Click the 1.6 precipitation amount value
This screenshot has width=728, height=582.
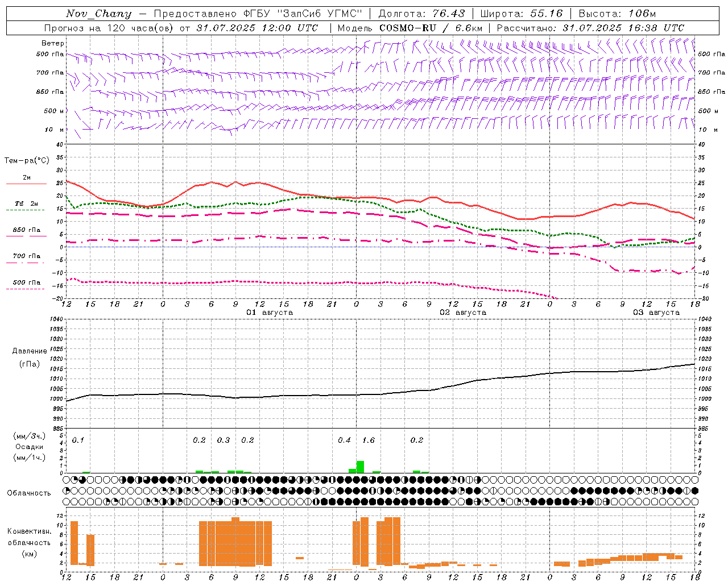point(369,440)
